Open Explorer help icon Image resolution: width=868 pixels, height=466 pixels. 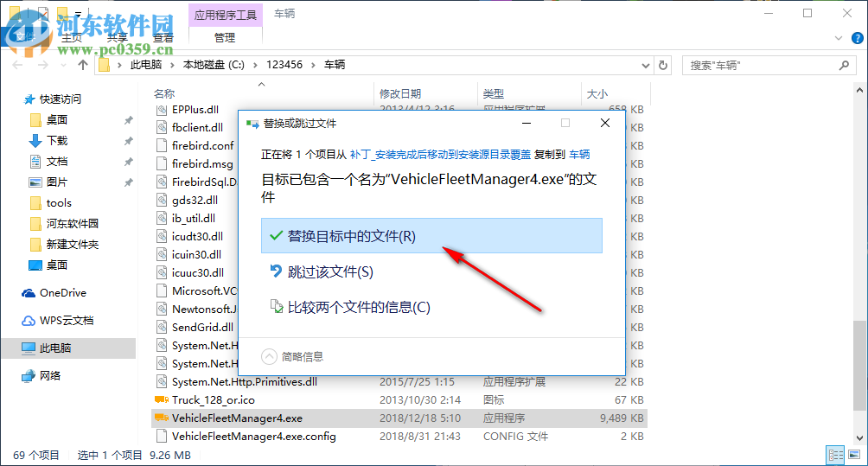[857, 38]
